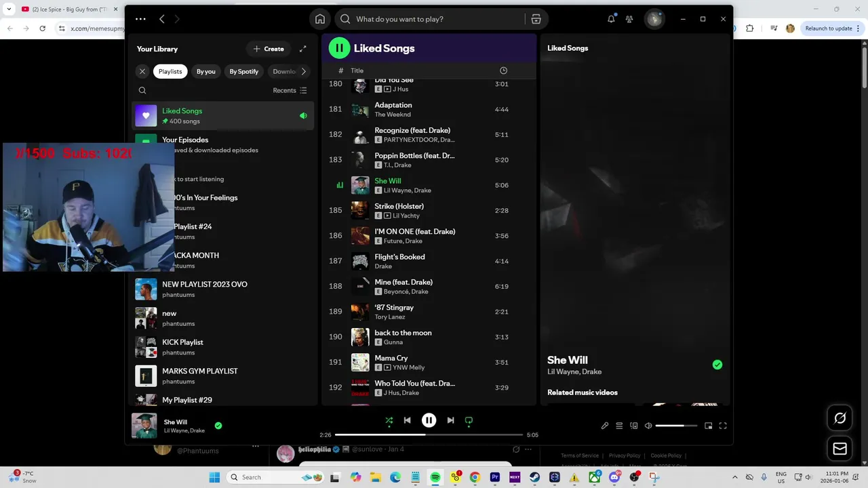The image size is (868, 488).
Task: Pause playback in the player bar
Action: click(429, 420)
